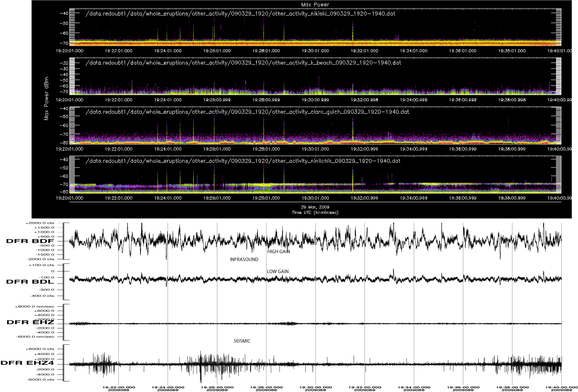578x392 pixels.
Task: Click the "-2000.0 cts" tick on DFR BDF axis
Action: tap(40, 259)
